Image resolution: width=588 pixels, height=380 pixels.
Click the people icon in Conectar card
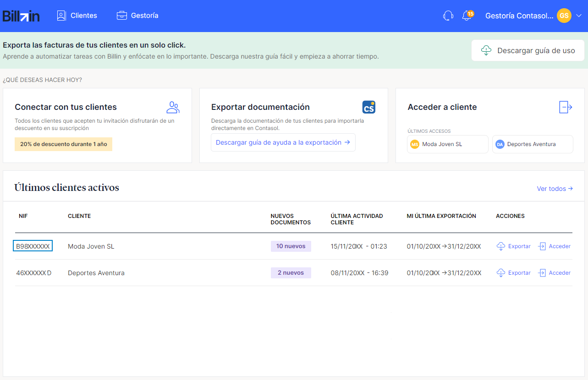tap(173, 107)
